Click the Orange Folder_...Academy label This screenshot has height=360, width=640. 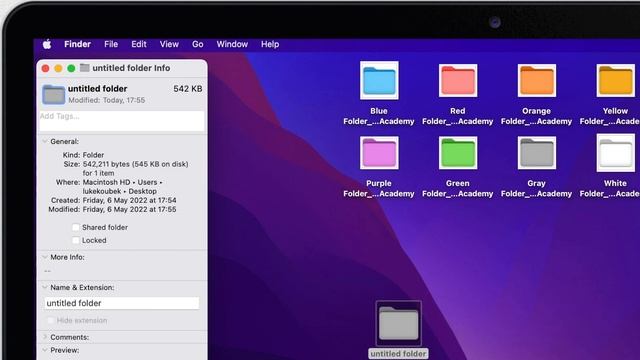(x=536, y=116)
